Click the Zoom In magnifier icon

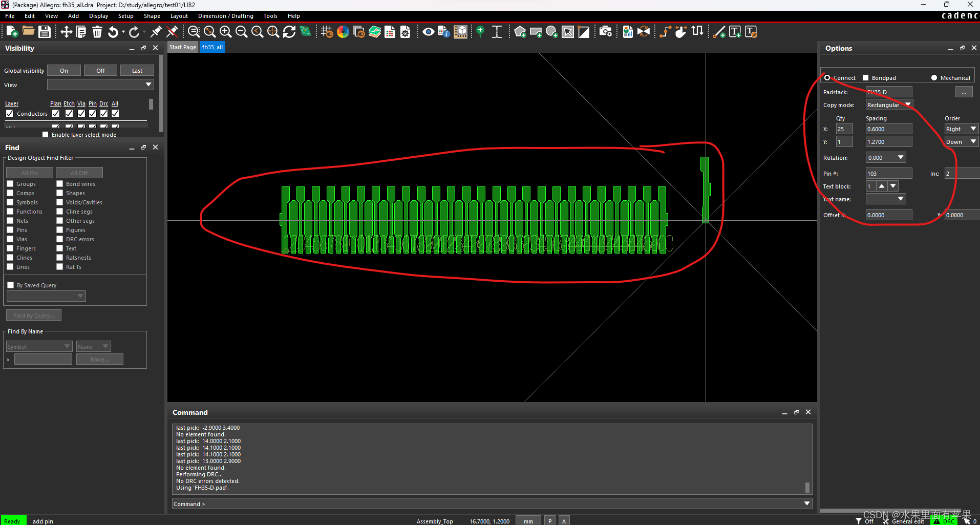[x=225, y=32]
